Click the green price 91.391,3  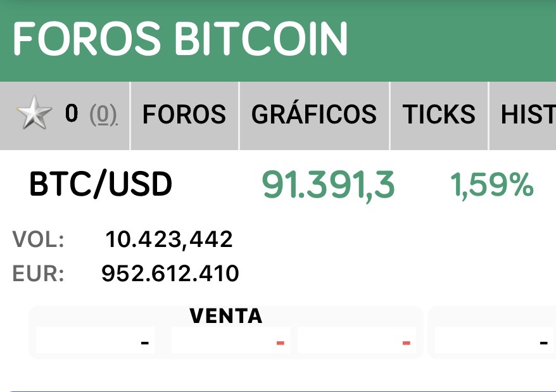tap(328, 186)
